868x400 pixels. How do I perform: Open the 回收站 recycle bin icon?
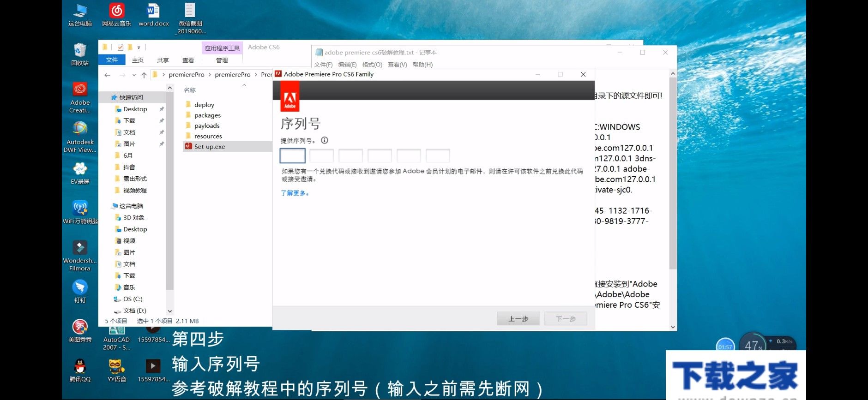coord(80,54)
